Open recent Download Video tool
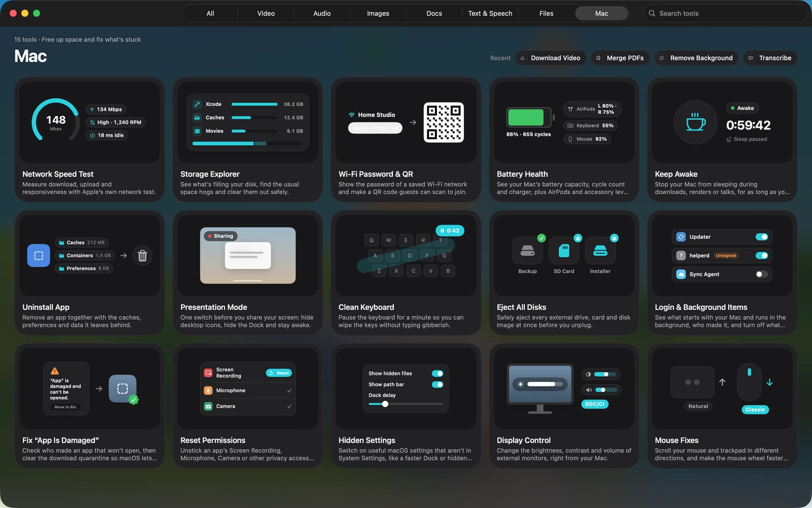This screenshot has height=508, width=812. coord(551,58)
